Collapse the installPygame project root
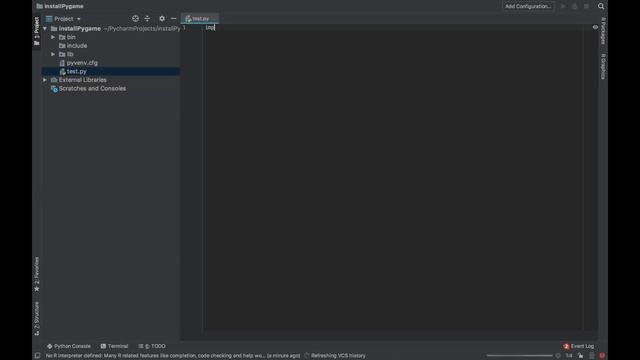Screen dimensions: 640x360 (45, 29)
